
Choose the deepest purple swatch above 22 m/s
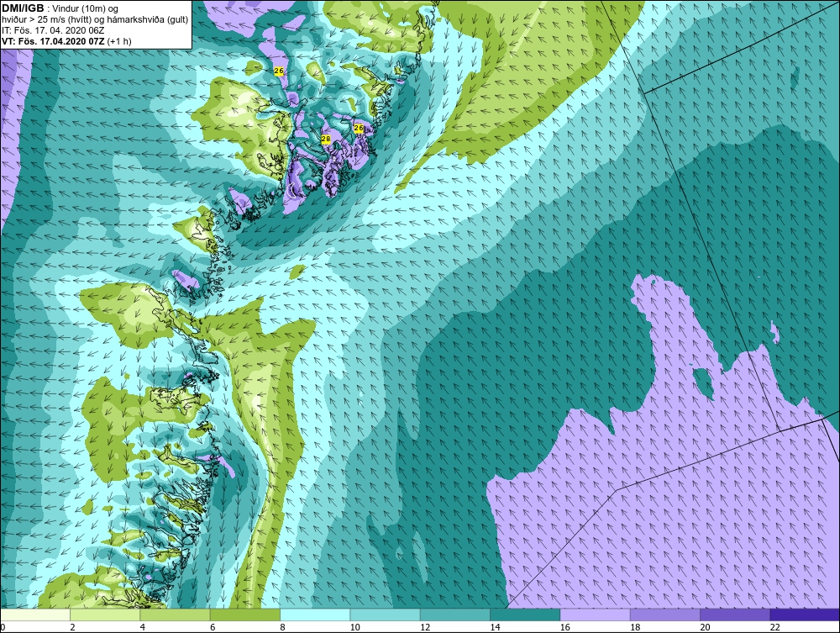pyautogui.click(x=805, y=615)
